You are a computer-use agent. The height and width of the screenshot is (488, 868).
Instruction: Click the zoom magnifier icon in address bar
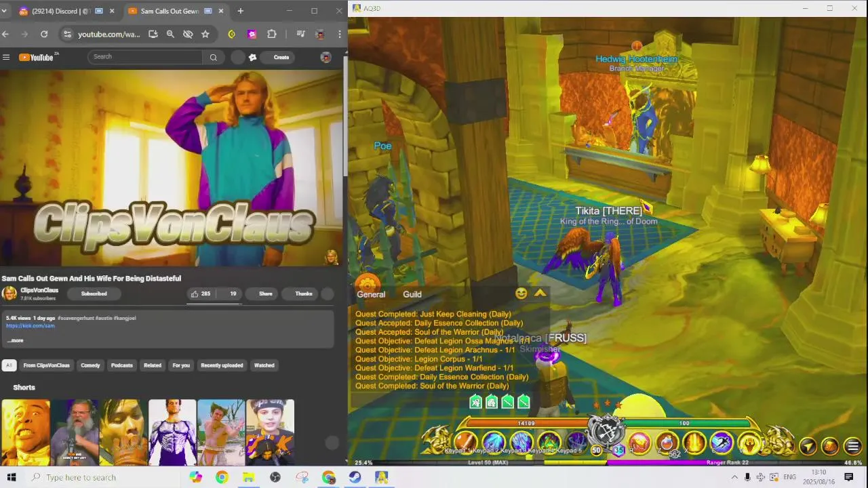click(170, 34)
